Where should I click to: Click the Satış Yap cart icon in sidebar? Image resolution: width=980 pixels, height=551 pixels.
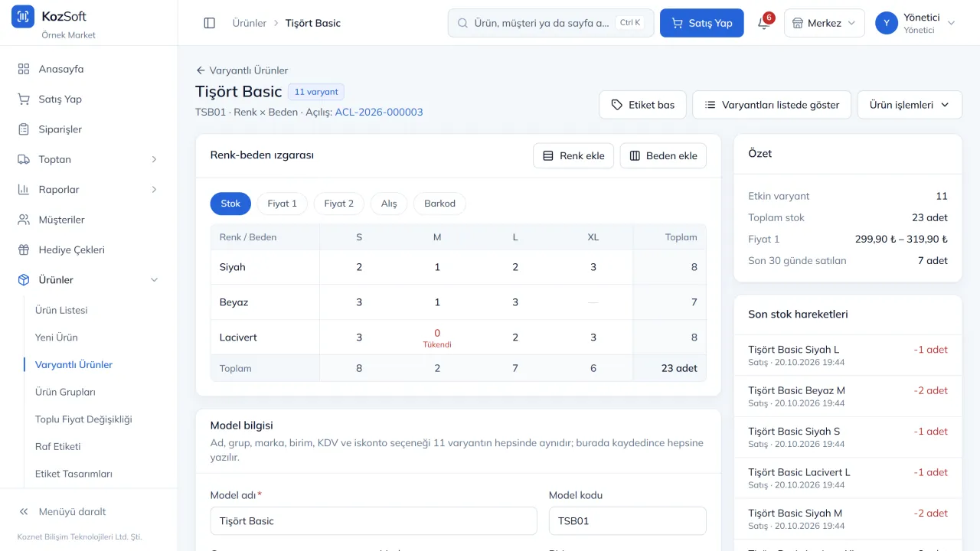pos(24,99)
